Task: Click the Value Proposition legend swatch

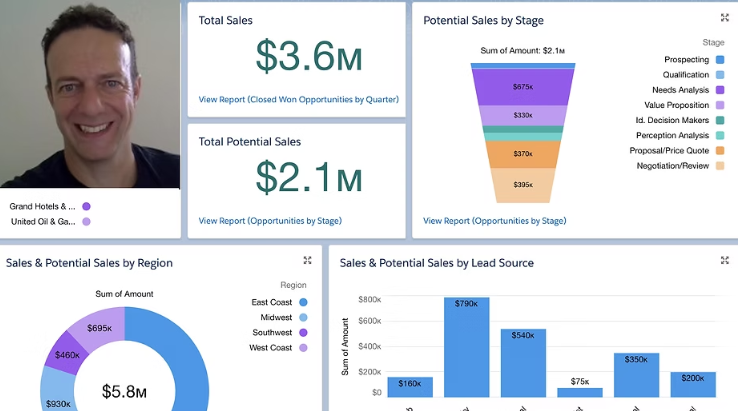Action: 720,105
